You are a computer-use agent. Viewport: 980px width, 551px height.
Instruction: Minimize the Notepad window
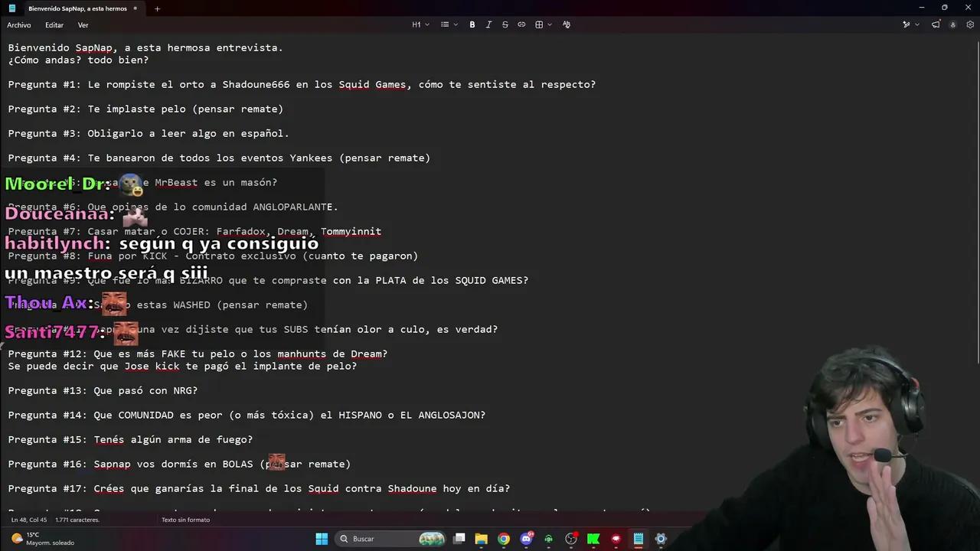pyautogui.click(x=922, y=8)
